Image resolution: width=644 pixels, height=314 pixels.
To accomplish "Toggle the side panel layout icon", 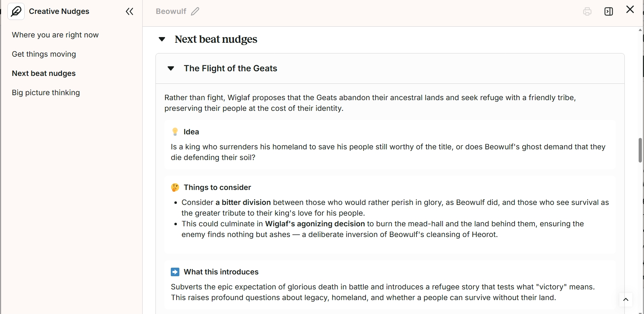I will (x=609, y=12).
